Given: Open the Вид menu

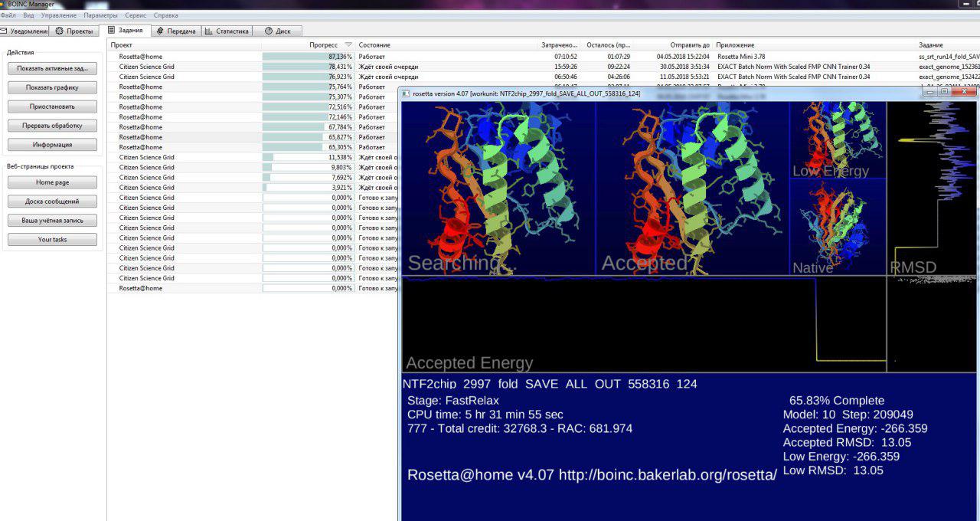Looking at the screenshot, I should pyautogui.click(x=28, y=15).
